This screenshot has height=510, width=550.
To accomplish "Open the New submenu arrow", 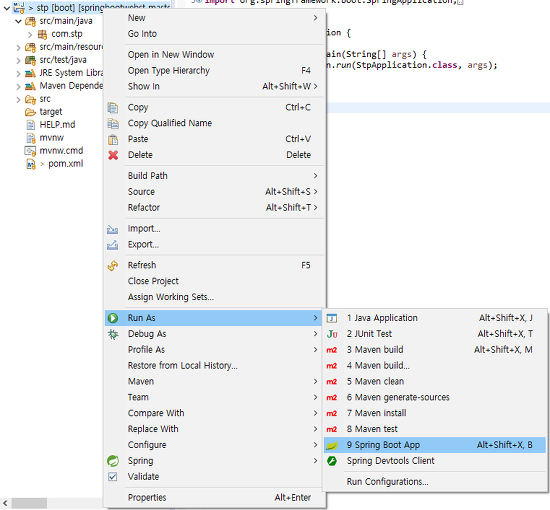I will (x=315, y=18).
